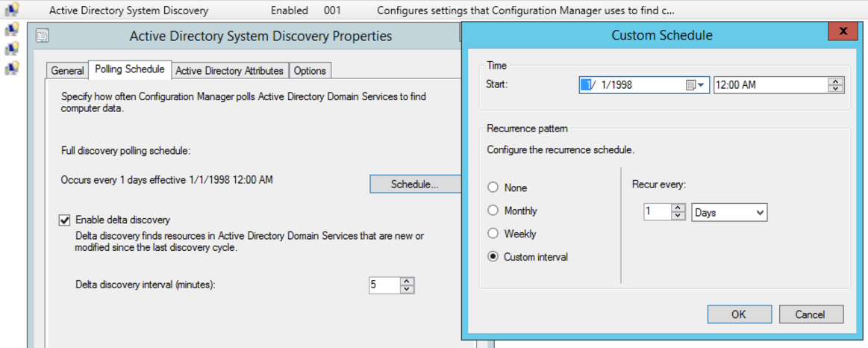This screenshot has height=348, width=868.
Task: Open the calendar picker for Start date
Action: click(x=696, y=85)
